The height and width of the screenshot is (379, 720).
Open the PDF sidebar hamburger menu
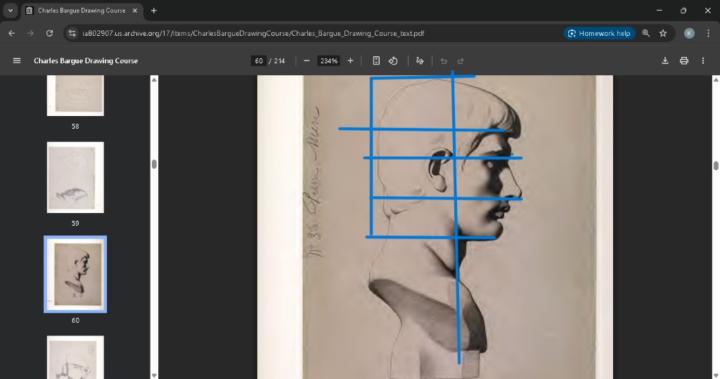coord(17,61)
